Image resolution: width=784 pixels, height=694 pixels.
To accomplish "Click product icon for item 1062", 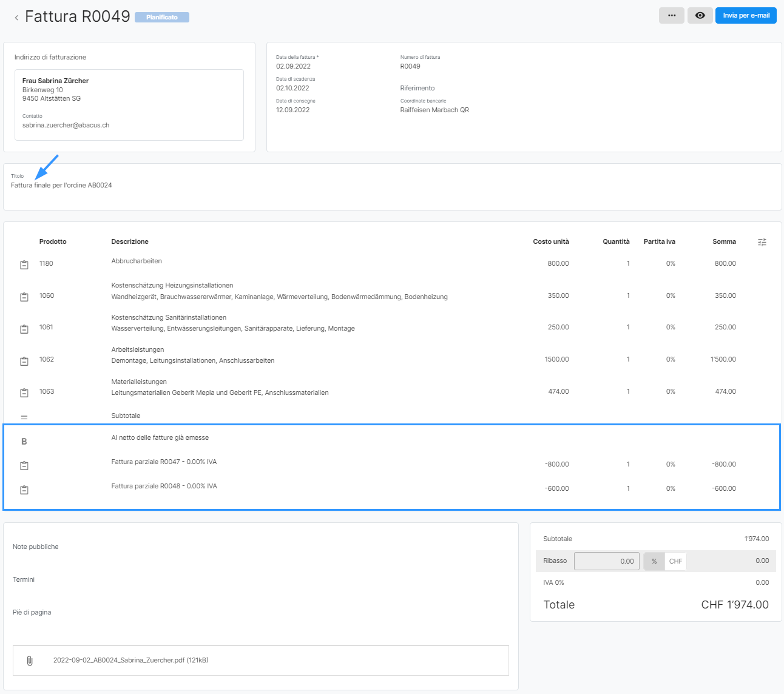I will 24,361.
